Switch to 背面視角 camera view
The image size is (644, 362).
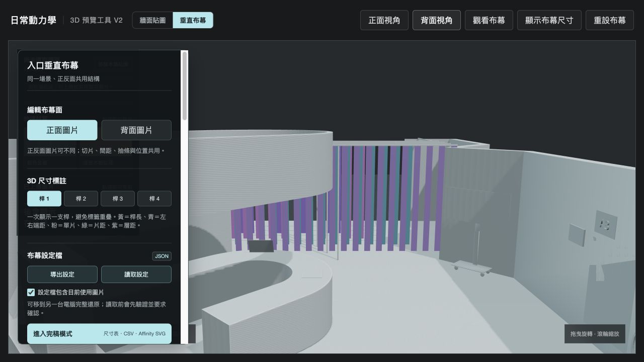click(437, 20)
